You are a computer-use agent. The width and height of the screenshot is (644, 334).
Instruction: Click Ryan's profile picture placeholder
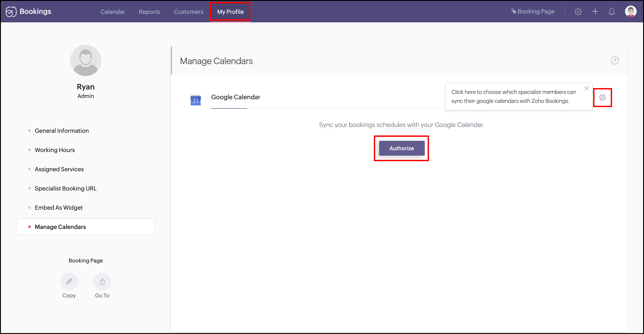[86, 60]
